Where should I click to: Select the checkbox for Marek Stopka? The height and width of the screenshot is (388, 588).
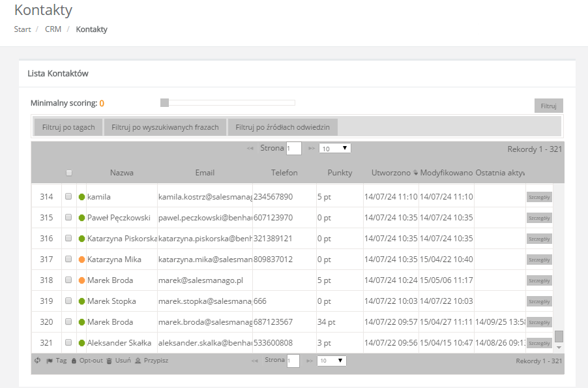(x=68, y=301)
